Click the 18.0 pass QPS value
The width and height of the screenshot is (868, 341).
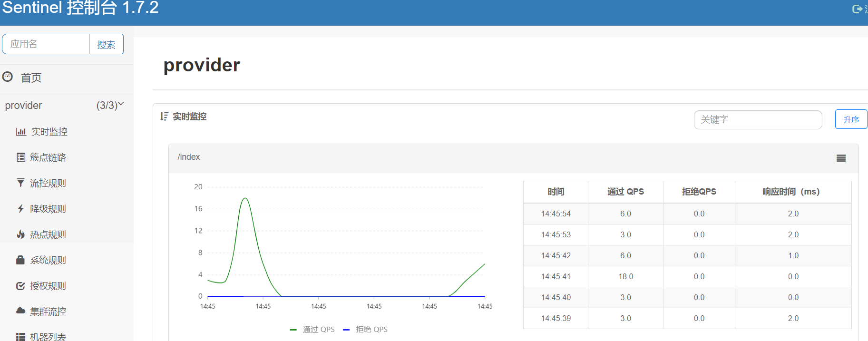point(625,276)
